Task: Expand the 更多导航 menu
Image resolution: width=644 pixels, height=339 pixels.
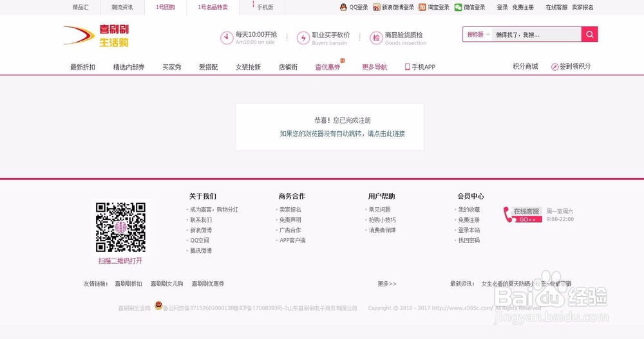Action: click(374, 67)
